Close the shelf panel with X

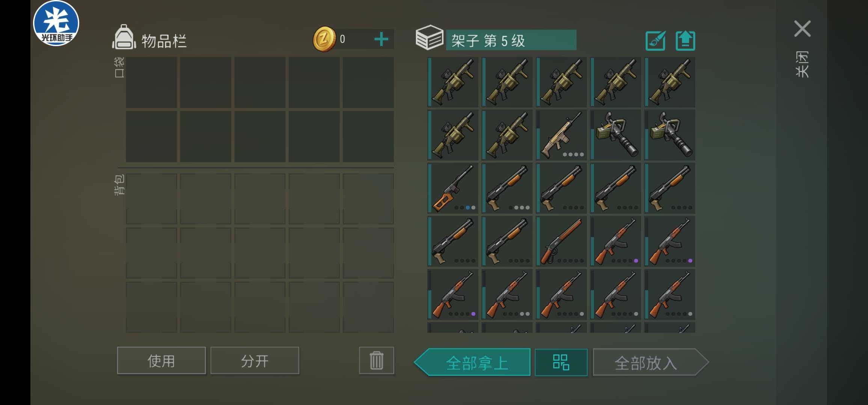pos(802,29)
